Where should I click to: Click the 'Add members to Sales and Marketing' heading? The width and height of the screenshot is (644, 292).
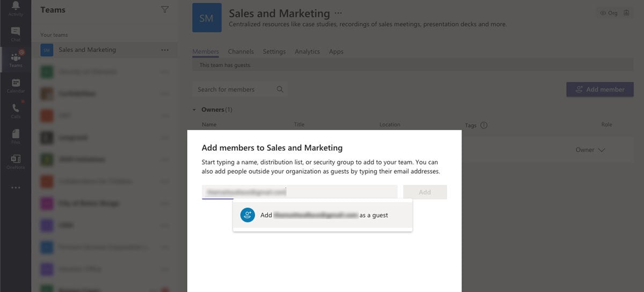pos(272,148)
